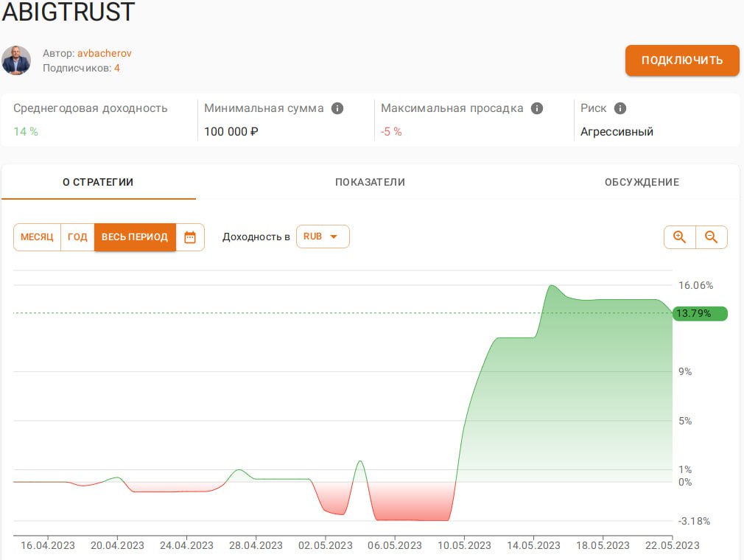Click the 02.05.2023 date label
The image size is (744, 560).
pyautogui.click(x=326, y=546)
